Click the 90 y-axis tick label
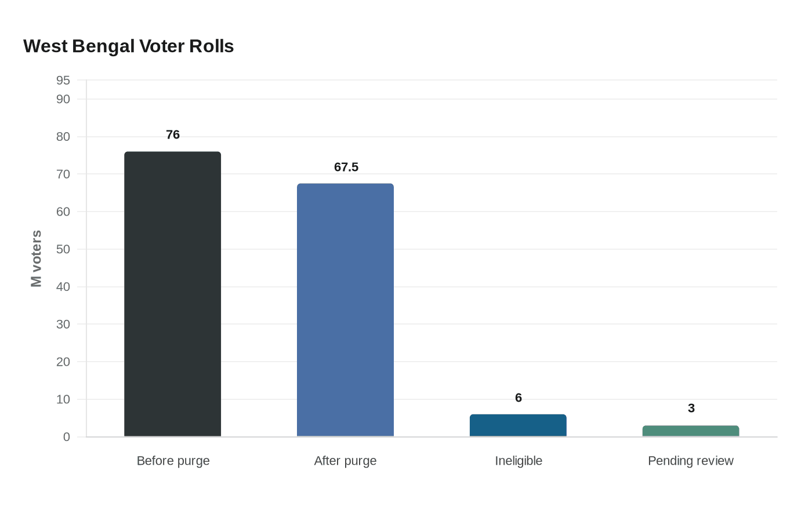812x510 pixels. tap(63, 99)
